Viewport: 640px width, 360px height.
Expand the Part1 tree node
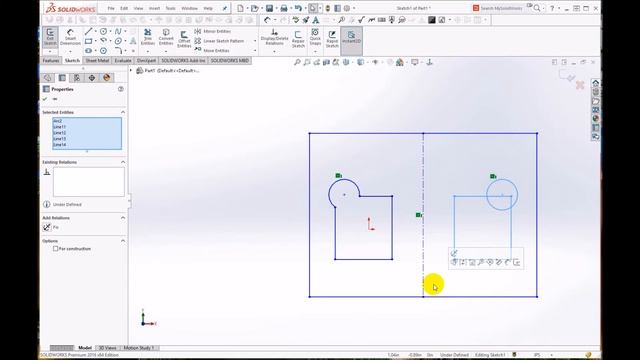coord(131,71)
